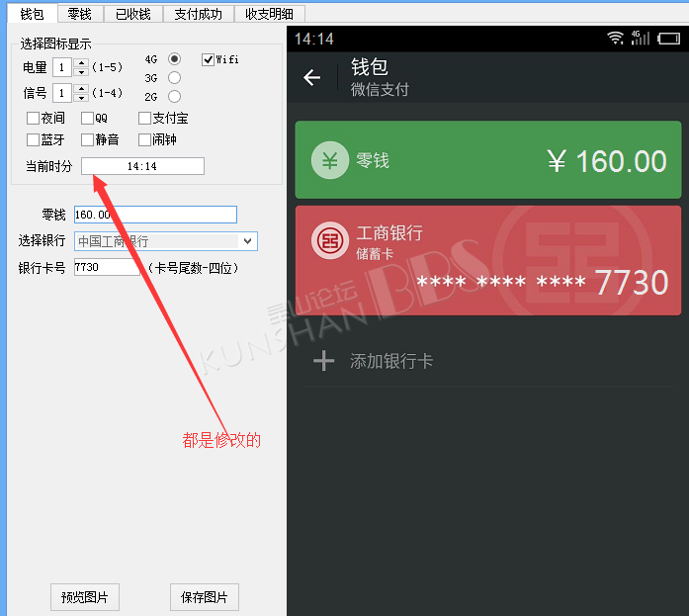Image resolution: width=689 pixels, height=616 pixels.
Task: Click the 零钱 amount input field
Action: click(x=155, y=215)
